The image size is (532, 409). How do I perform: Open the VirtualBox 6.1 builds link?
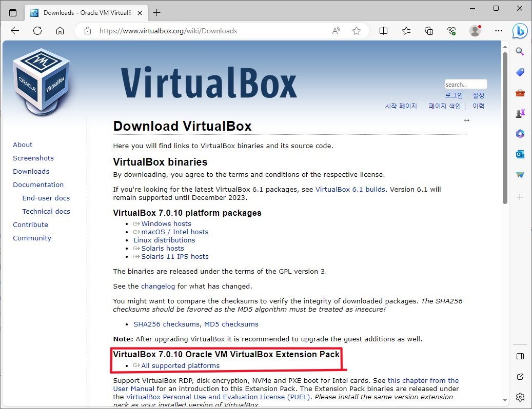[x=350, y=190]
